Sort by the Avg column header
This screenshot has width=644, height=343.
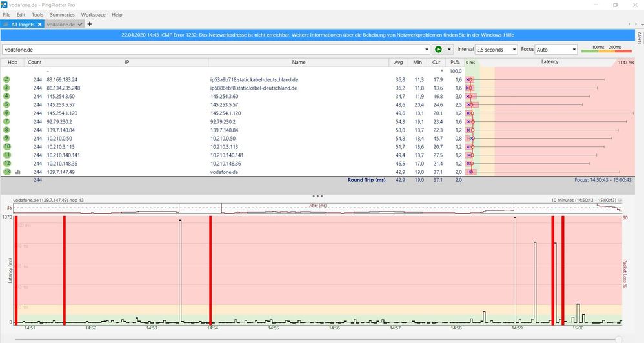(398, 62)
